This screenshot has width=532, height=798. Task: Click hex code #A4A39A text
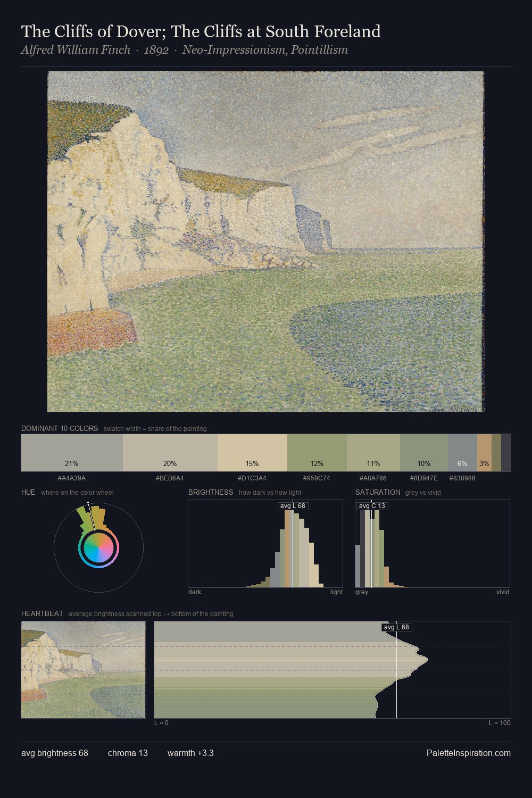pos(72,478)
